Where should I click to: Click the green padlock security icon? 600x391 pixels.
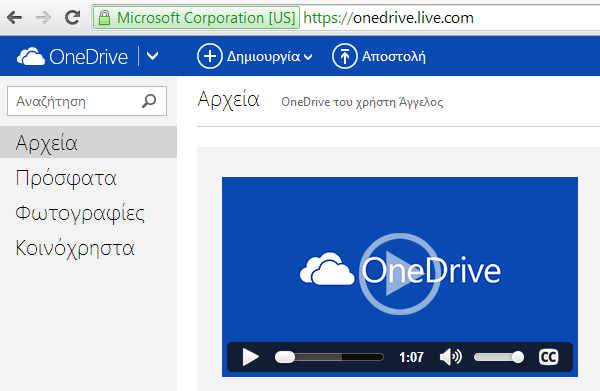click(104, 18)
